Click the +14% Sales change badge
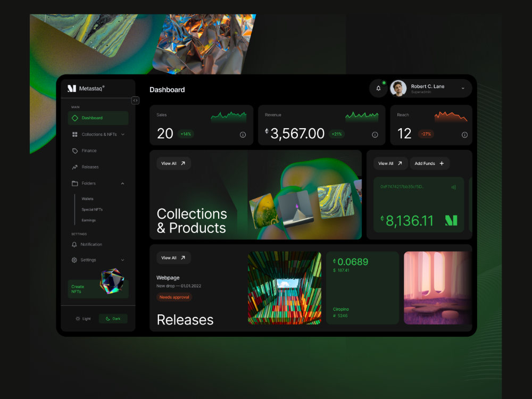The image size is (532, 399). click(x=186, y=135)
